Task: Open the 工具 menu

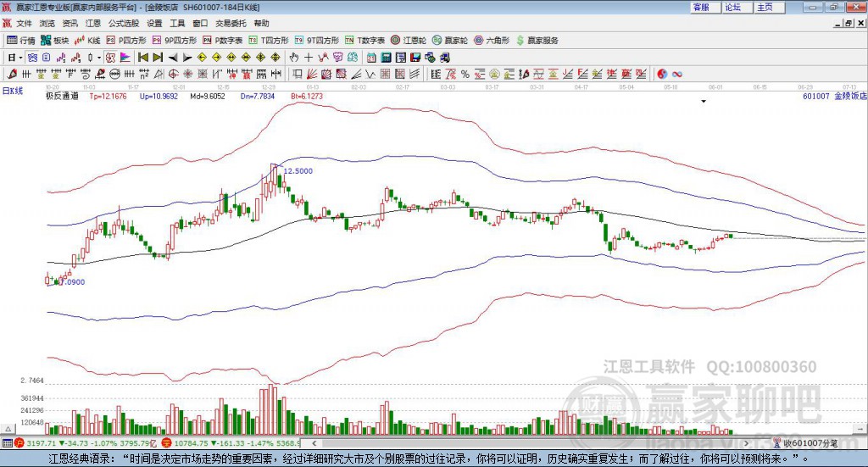Action: click(177, 23)
